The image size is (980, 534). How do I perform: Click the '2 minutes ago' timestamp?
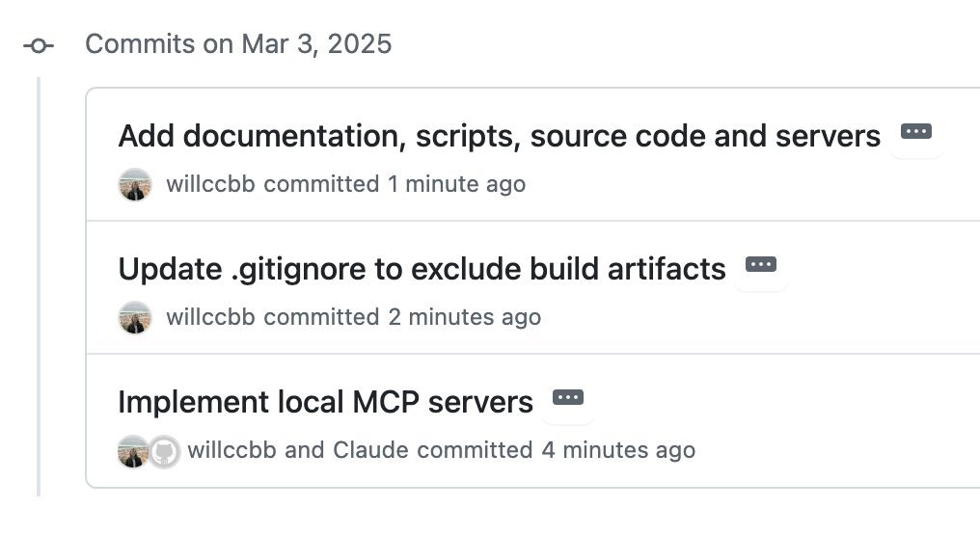coord(464,317)
